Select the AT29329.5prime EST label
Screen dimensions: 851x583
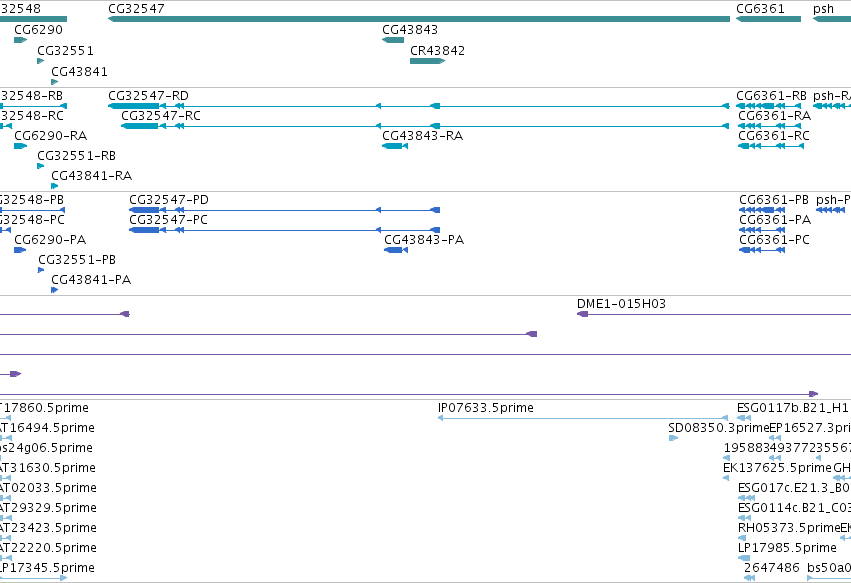[x=48, y=508]
